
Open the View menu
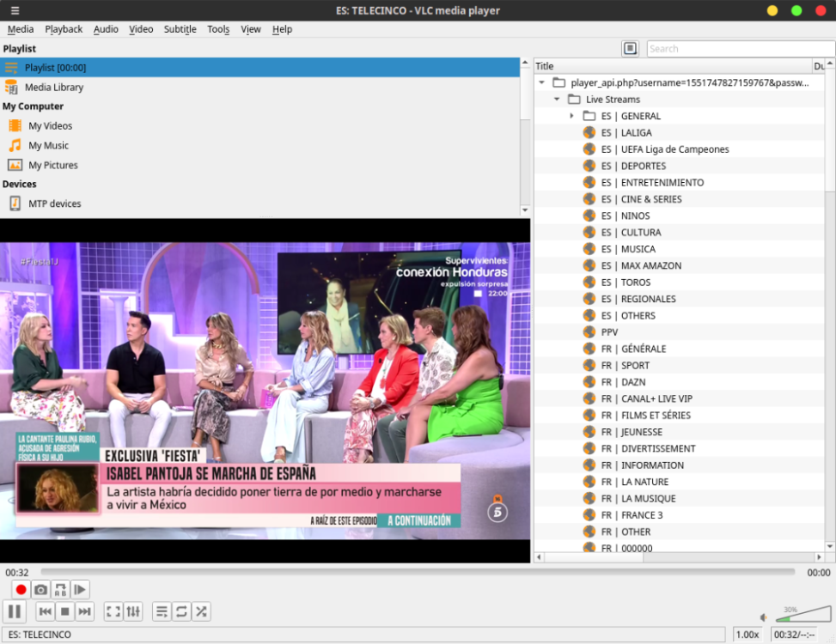coord(251,29)
